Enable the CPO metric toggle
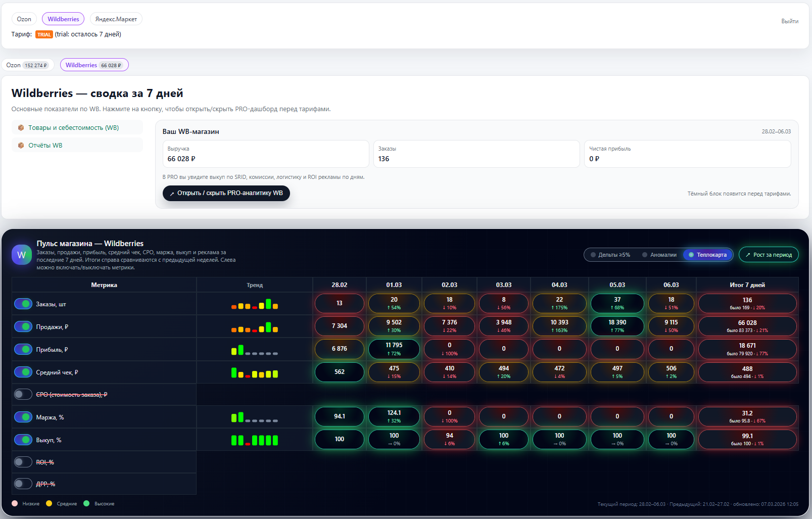The width and height of the screenshot is (812, 519). [x=23, y=394]
